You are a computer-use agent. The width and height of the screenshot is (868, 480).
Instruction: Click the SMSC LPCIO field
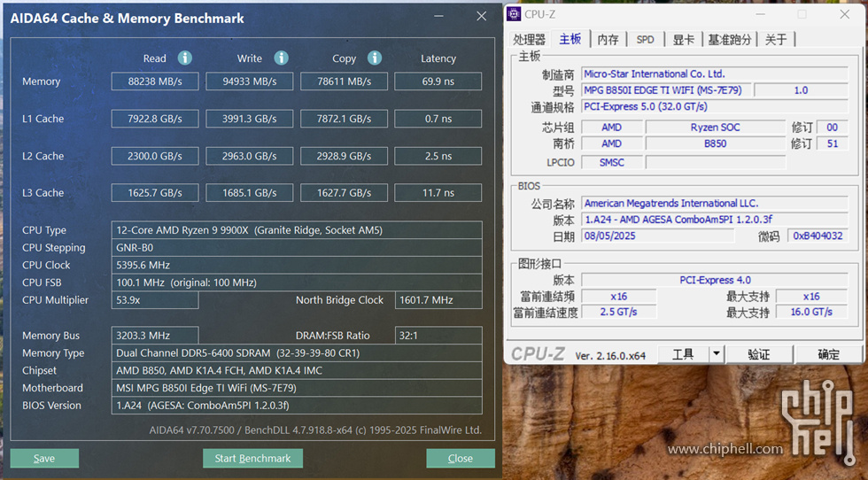click(x=612, y=162)
